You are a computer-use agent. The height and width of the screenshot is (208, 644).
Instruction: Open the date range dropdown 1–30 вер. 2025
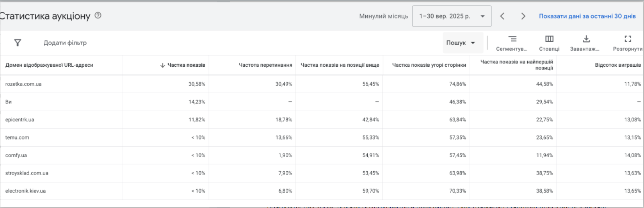(451, 16)
